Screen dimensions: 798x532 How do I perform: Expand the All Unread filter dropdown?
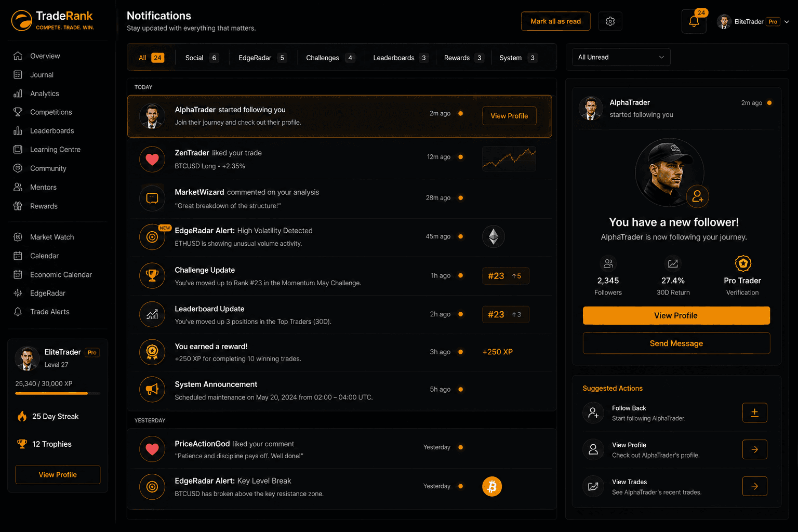click(621, 57)
